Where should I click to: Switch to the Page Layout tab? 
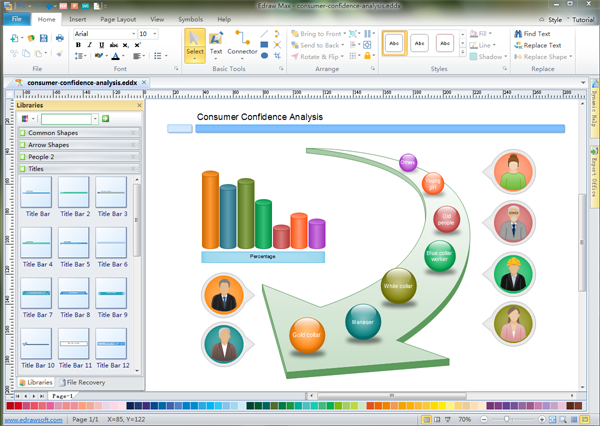118,19
